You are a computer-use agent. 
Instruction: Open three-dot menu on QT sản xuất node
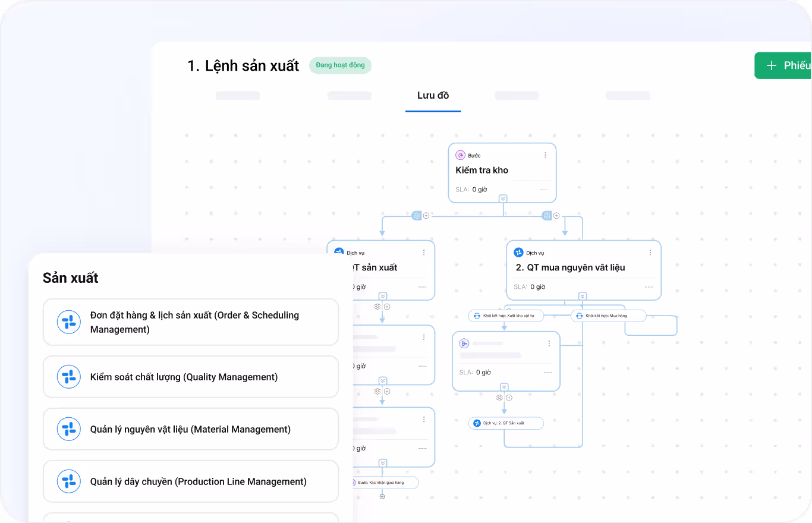(424, 253)
